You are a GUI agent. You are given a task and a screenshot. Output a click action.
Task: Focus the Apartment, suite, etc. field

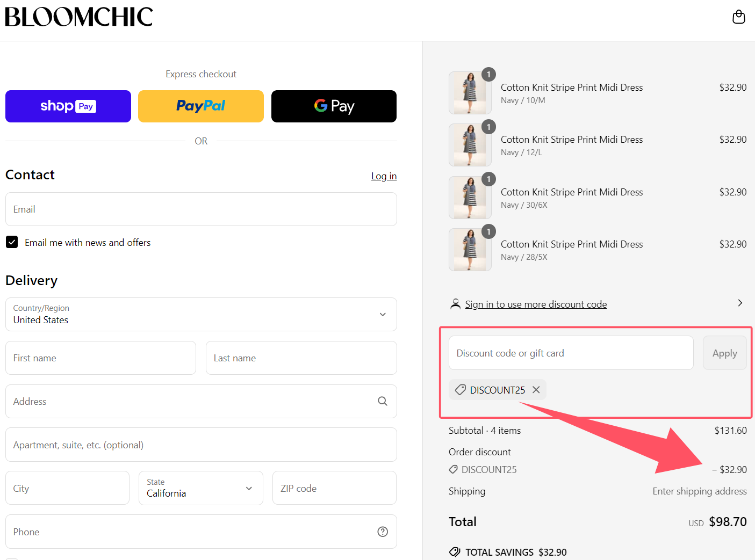coord(201,445)
